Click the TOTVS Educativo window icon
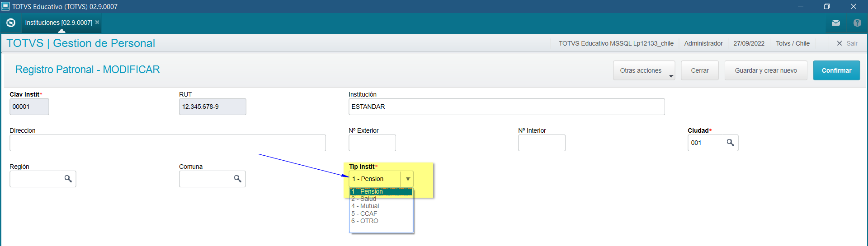The width and height of the screenshot is (868, 246). (5, 6)
